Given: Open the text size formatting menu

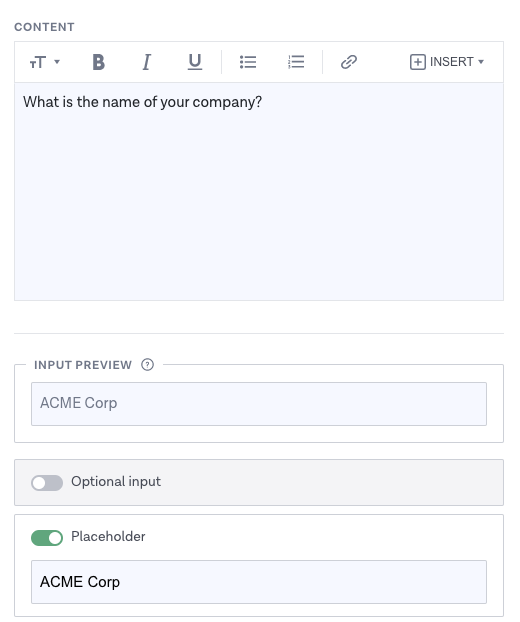Looking at the screenshot, I should [44, 62].
